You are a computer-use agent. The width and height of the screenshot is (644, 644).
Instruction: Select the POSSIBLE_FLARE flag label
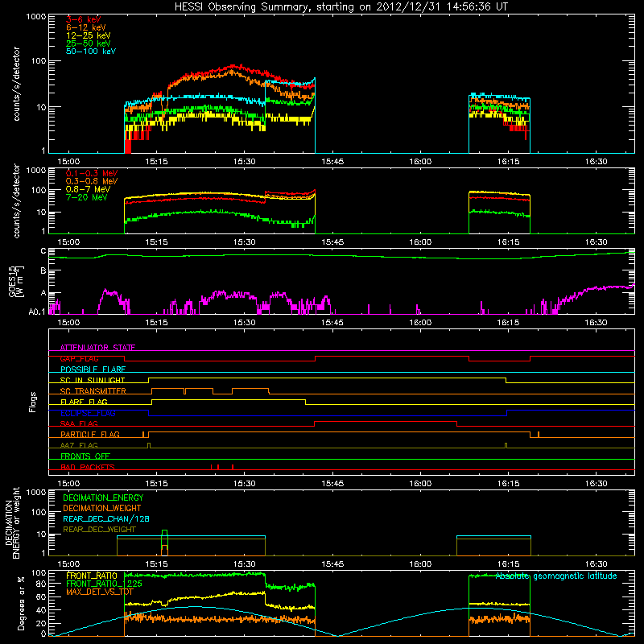(93, 369)
